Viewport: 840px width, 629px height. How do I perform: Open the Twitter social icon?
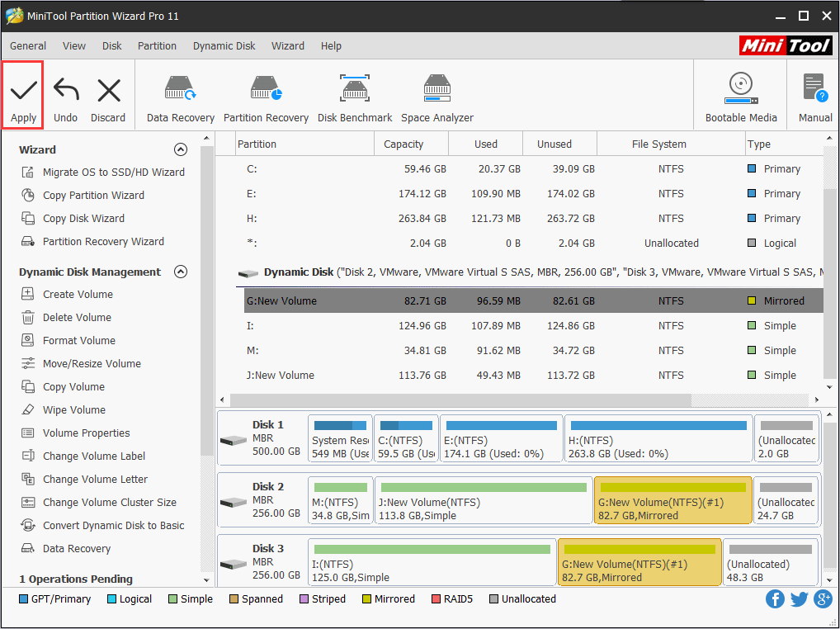[799, 599]
